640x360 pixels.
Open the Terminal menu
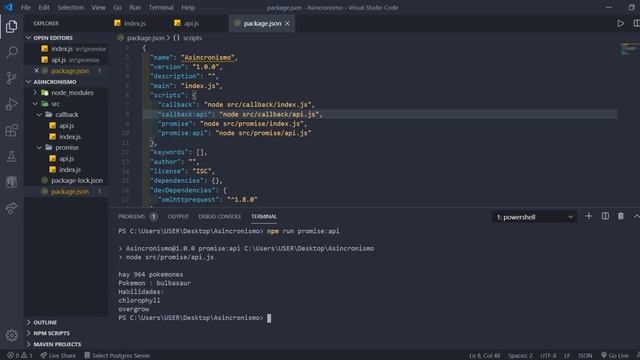(x=161, y=7)
